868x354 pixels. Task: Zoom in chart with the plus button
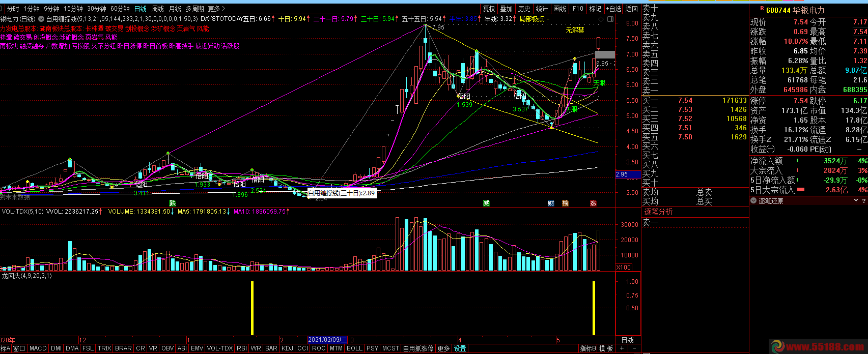coord(622,348)
